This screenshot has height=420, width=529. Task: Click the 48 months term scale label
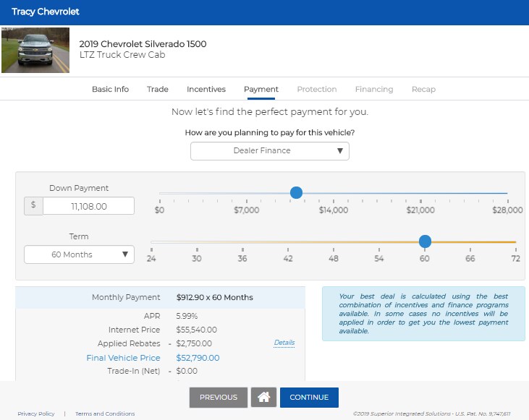coord(334,259)
